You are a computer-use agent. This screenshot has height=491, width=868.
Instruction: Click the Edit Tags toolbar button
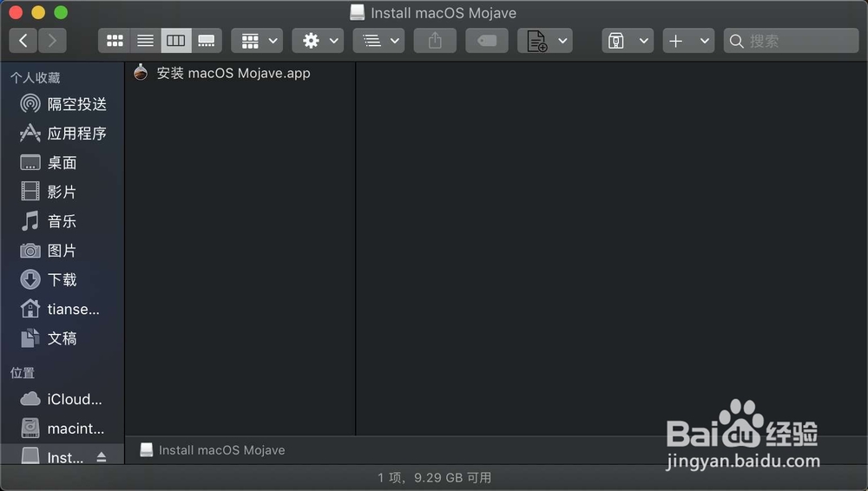click(x=487, y=41)
